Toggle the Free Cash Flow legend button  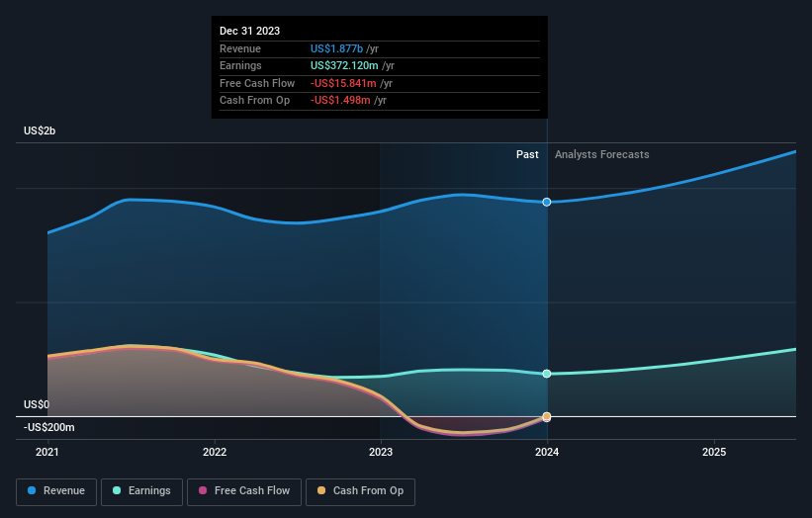pos(244,491)
